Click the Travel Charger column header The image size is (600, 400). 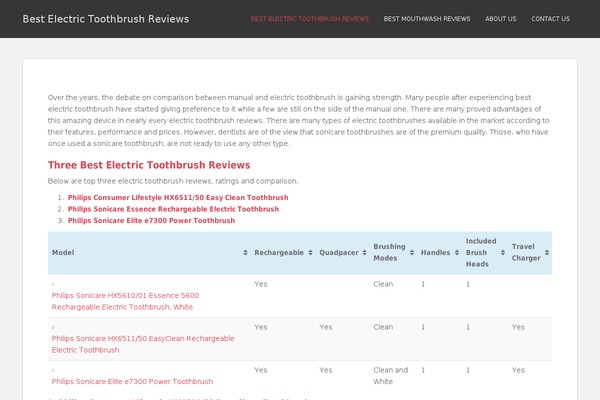click(x=530, y=253)
